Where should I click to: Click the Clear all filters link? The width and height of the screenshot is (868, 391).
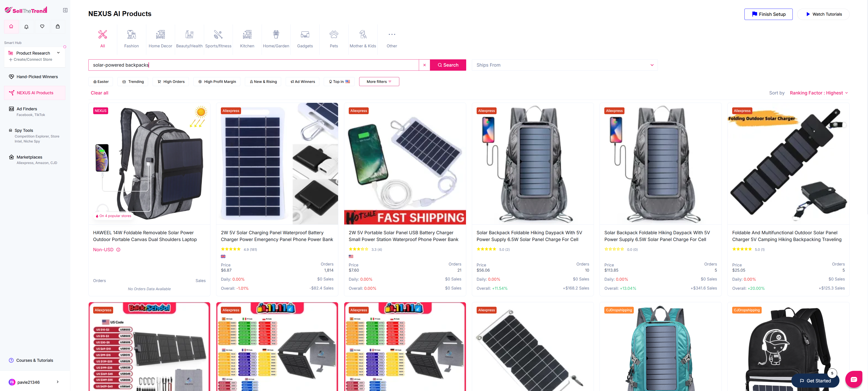point(99,93)
